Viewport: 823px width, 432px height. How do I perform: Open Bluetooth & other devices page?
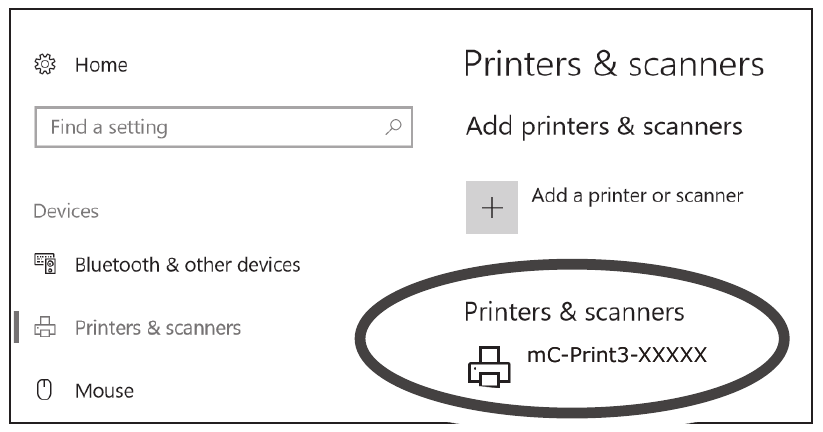(188, 265)
